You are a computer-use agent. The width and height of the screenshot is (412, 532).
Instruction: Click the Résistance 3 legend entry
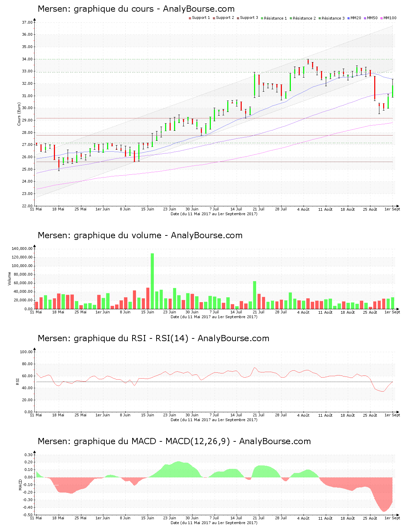tap(332, 18)
